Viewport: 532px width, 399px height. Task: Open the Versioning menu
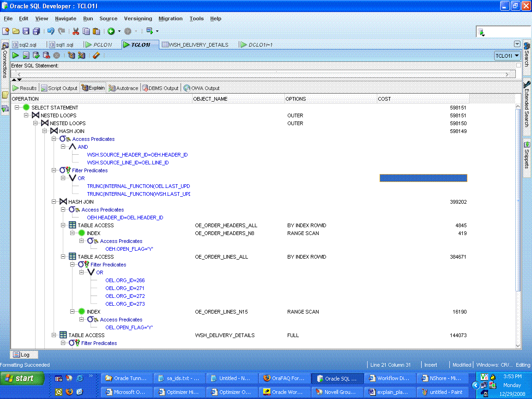[x=138, y=18]
